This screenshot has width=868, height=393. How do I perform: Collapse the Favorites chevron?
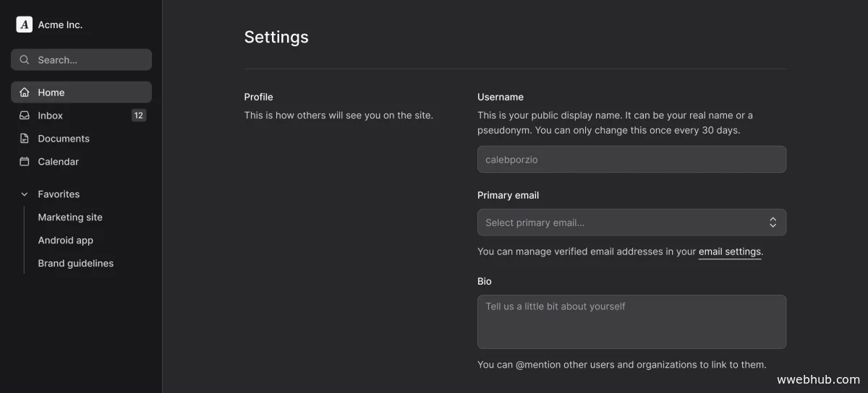click(25, 194)
